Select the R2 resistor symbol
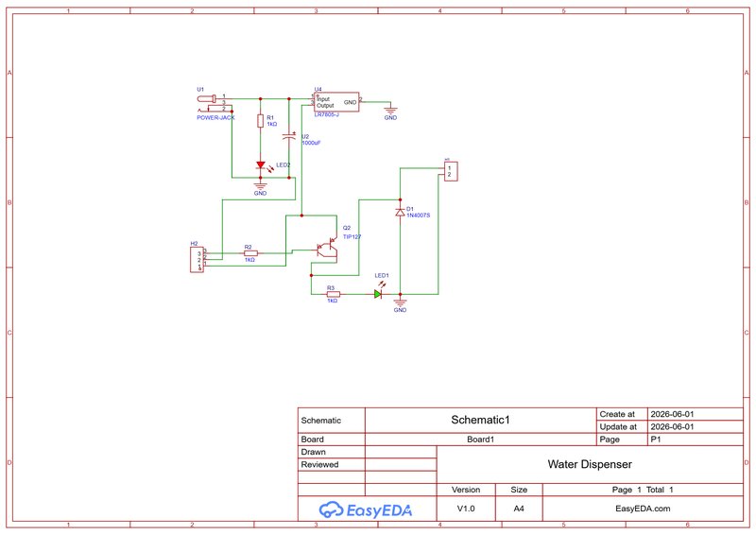The image size is (756, 535). coord(250,252)
